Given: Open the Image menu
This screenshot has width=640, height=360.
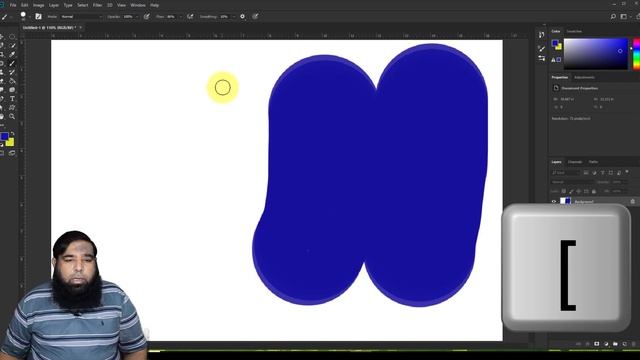Looking at the screenshot, I should point(38,5).
